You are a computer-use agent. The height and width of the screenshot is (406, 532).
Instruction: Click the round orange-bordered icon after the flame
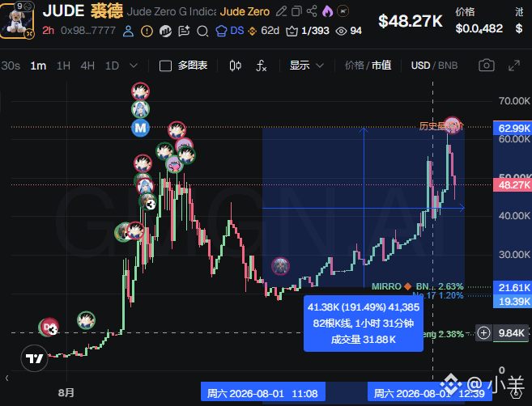point(343,11)
